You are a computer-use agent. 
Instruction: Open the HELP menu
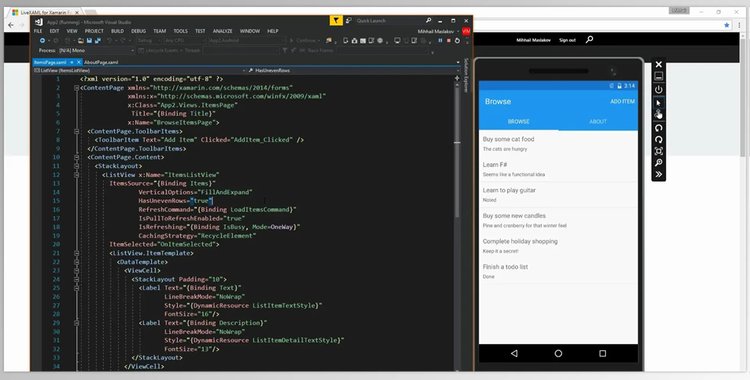point(273,31)
